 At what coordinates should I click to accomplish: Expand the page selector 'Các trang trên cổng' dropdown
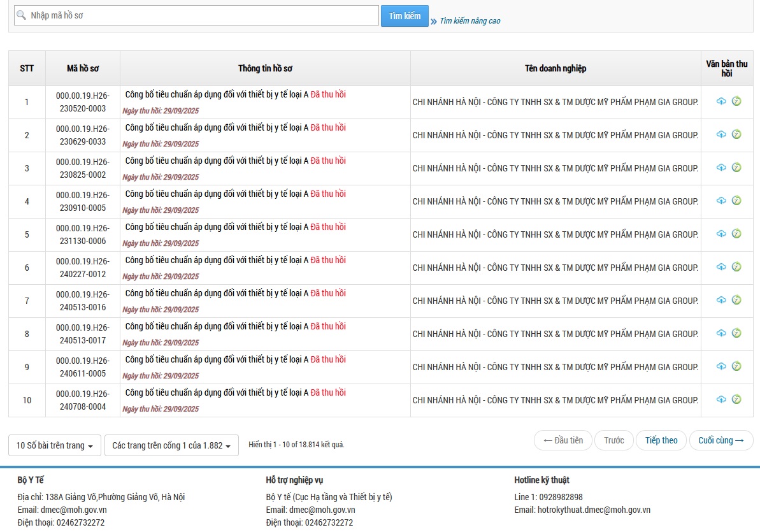(171, 445)
